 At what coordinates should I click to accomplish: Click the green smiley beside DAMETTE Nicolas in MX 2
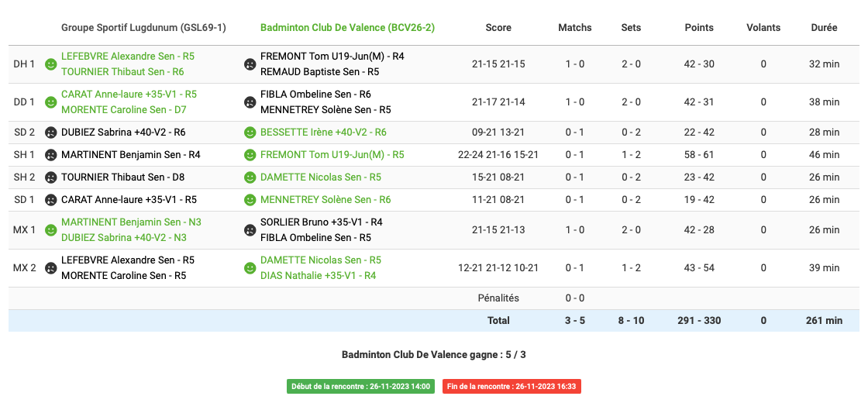pyautogui.click(x=250, y=268)
